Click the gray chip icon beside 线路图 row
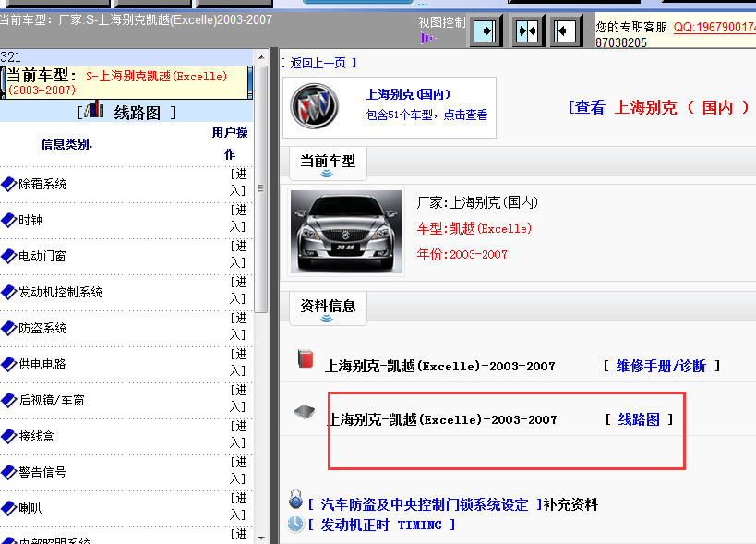 305,412
